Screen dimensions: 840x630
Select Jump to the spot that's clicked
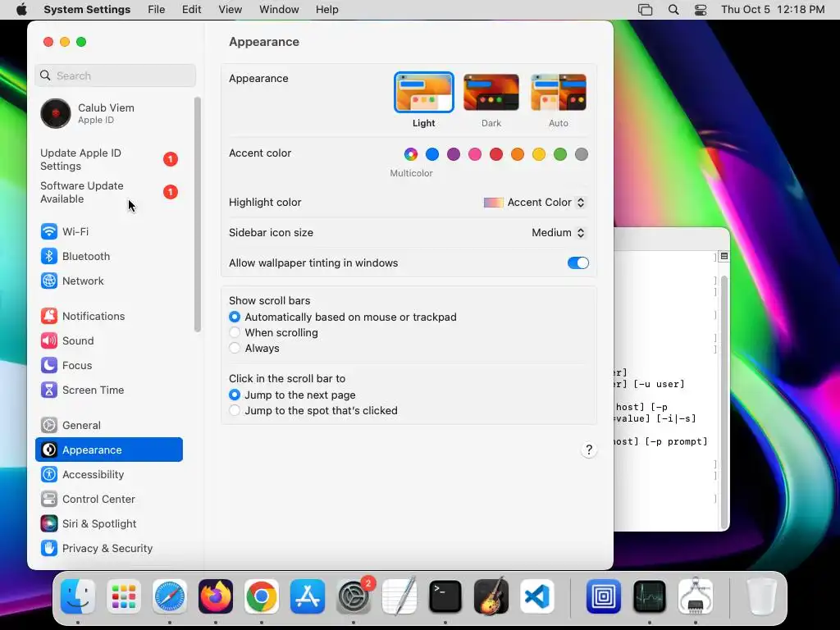235,410
